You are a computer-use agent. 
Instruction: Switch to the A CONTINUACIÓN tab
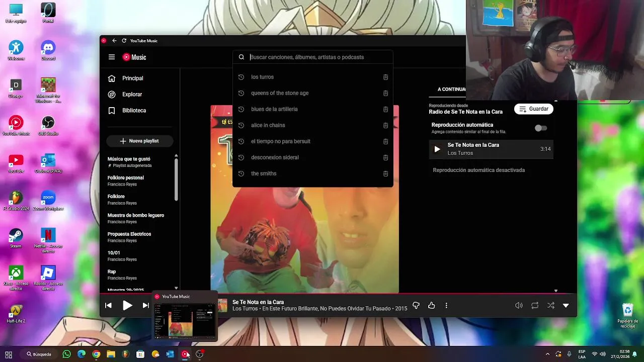click(x=451, y=89)
